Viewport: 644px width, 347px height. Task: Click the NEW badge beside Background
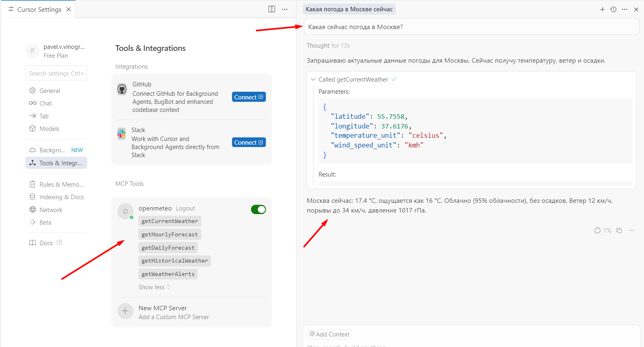click(77, 150)
